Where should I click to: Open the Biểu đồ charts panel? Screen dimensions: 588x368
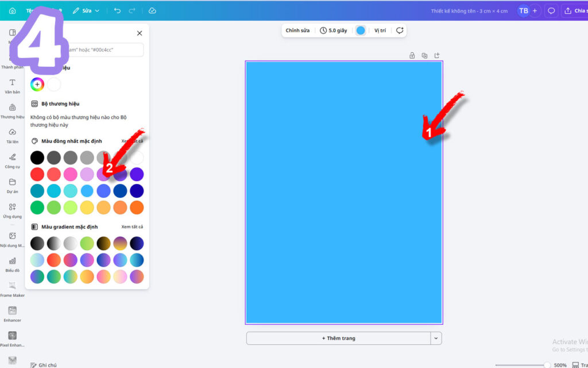13,264
